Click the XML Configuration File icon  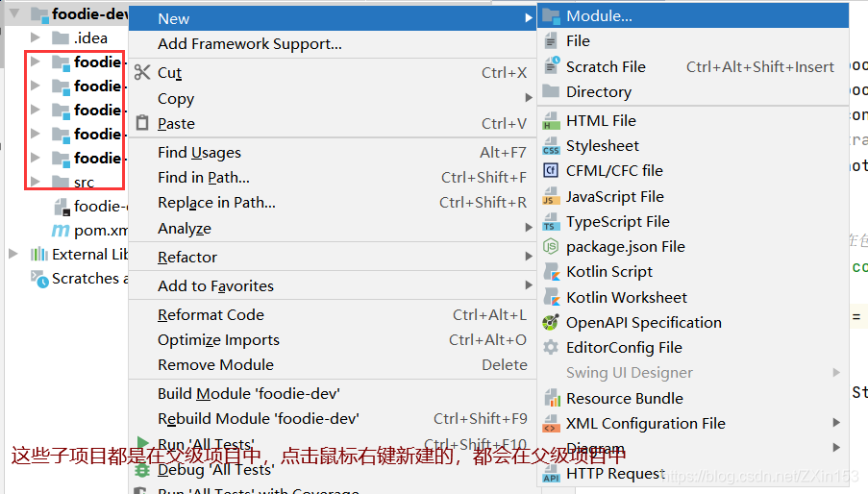(x=551, y=423)
